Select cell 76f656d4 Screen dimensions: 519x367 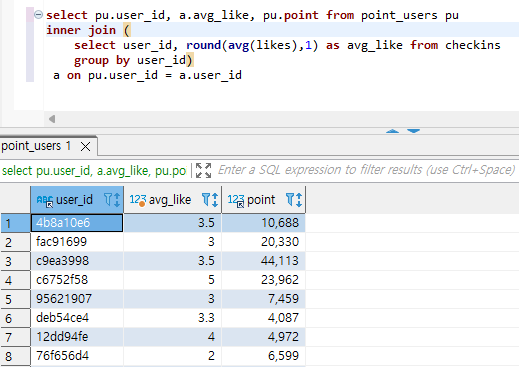pos(77,356)
